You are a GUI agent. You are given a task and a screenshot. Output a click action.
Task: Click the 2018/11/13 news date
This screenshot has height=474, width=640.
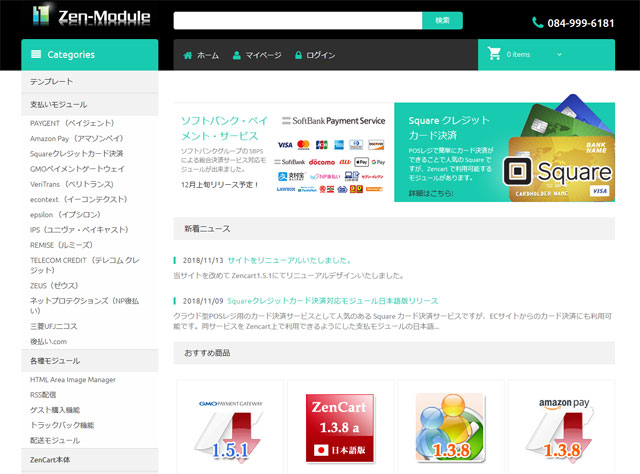(203, 260)
